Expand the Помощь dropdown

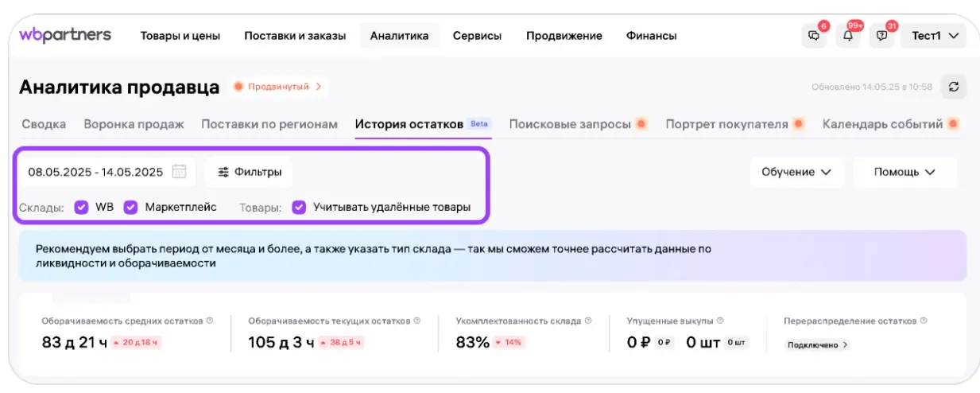click(x=904, y=172)
